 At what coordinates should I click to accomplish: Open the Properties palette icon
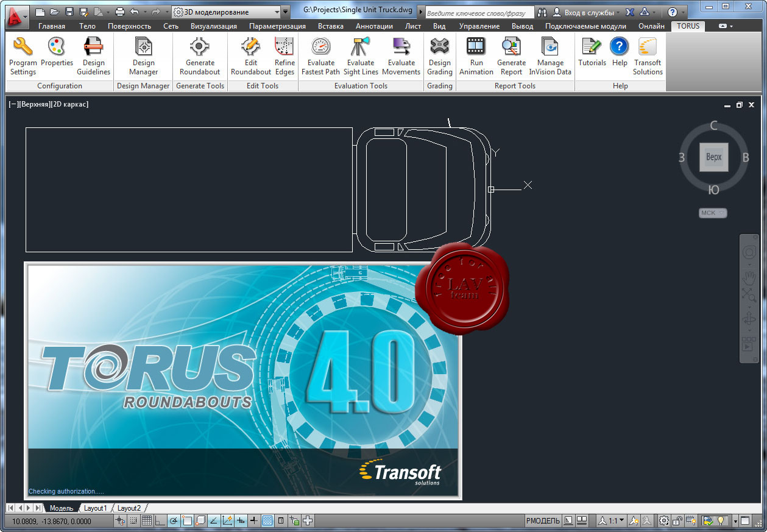57,52
